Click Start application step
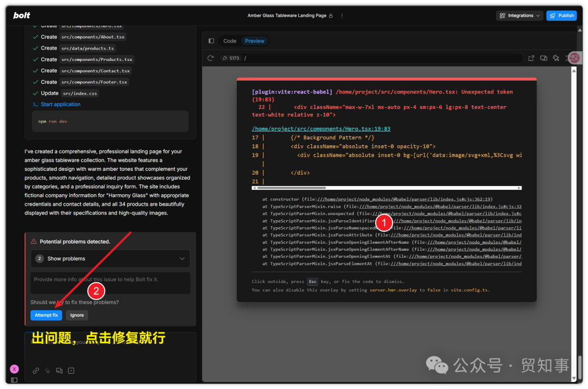The image size is (588, 389). (x=60, y=104)
